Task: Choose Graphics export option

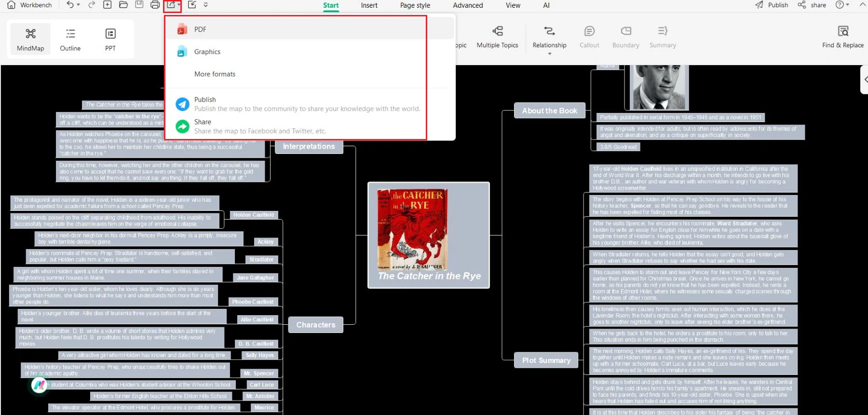Action: click(309, 52)
